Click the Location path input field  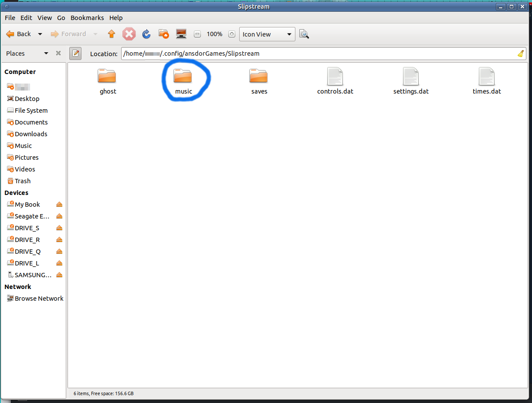(323, 54)
